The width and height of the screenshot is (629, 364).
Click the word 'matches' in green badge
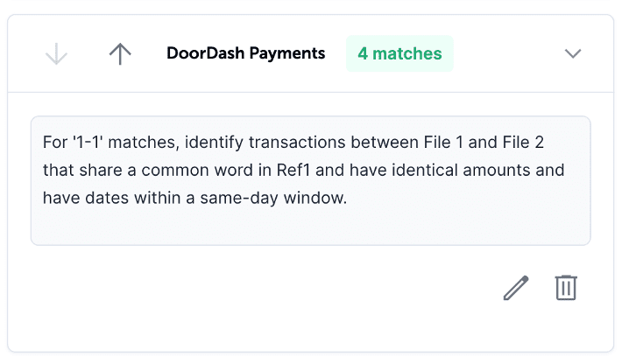(407, 53)
